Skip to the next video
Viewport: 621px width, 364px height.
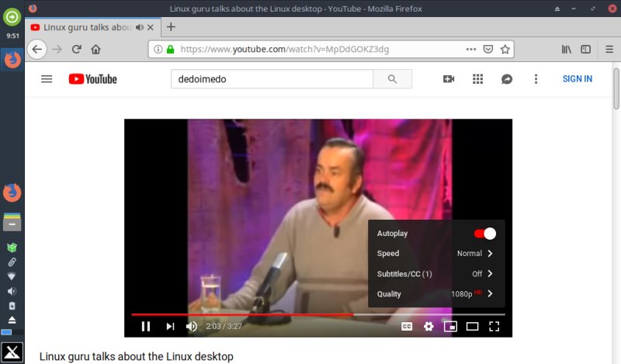(170, 326)
